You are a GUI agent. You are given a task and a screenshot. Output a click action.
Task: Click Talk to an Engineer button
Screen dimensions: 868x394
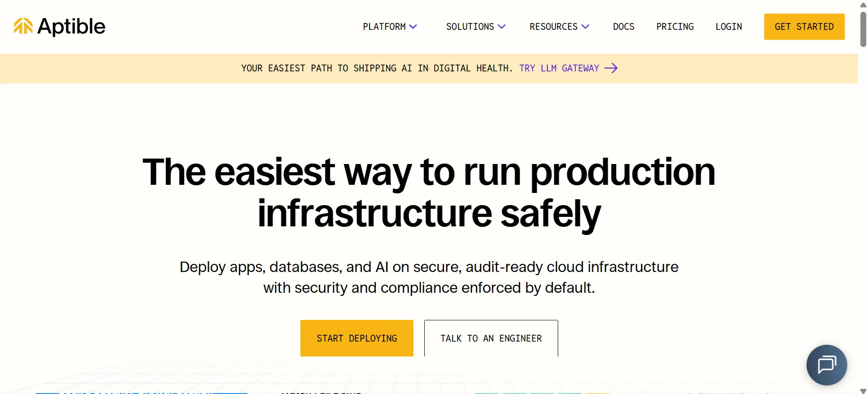pos(491,338)
